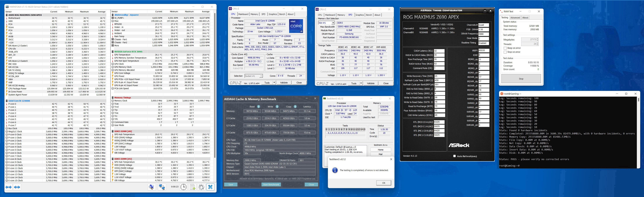644x197 pixels.
Task: Open Tools dropdown arrow in CPU-Z CPU window
Action: (x=274, y=82)
